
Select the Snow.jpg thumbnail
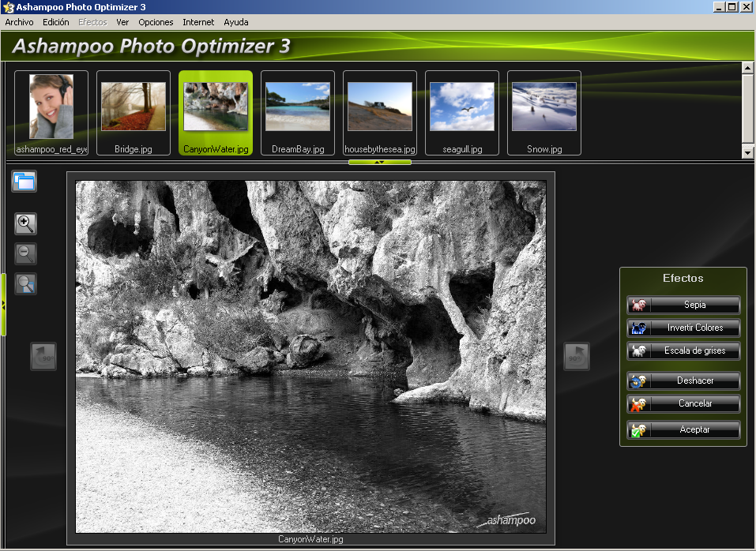point(544,113)
